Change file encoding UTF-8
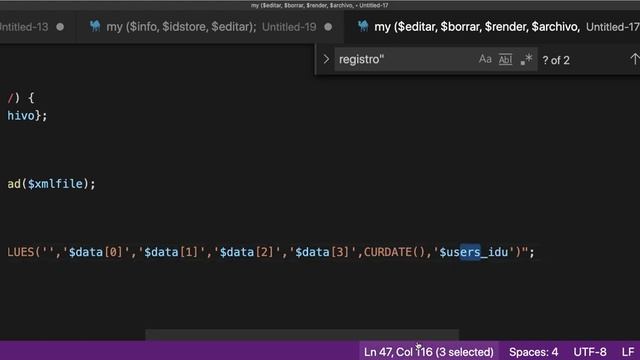Viewport: 640px width, 360px height. [x=590, y=351]
